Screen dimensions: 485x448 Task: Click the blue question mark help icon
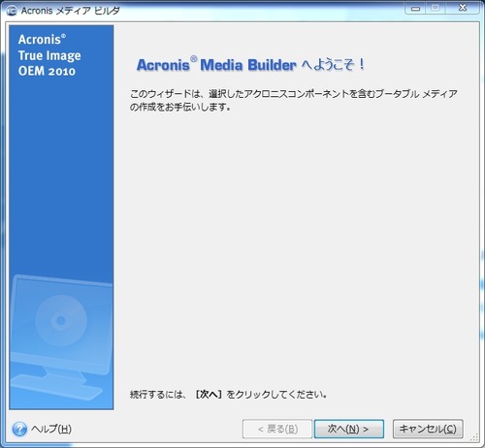pyautogui.click(x=19, y=429)
